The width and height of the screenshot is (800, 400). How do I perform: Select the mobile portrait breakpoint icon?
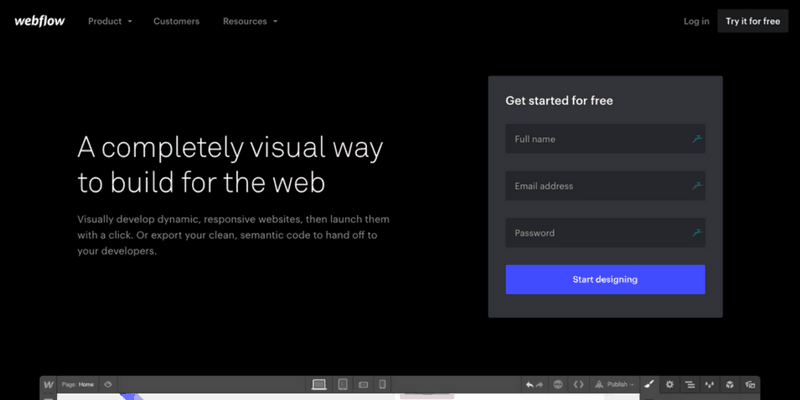383,384
